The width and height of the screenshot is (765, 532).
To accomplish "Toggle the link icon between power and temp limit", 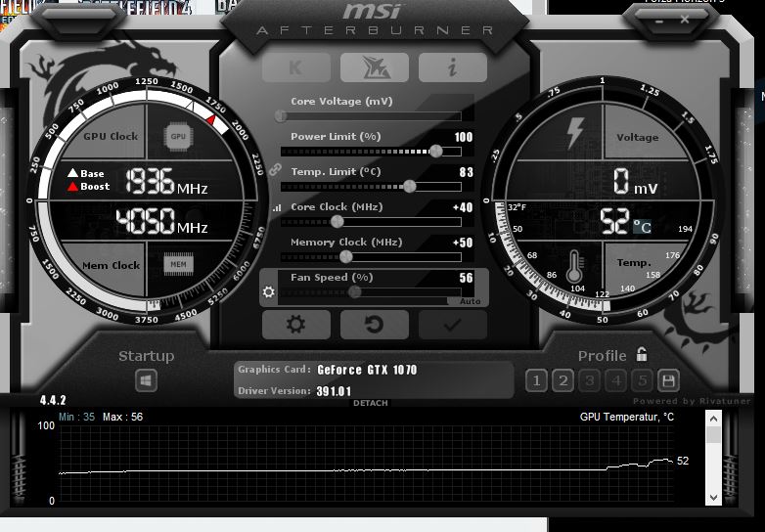I will (x=275, y=169).
